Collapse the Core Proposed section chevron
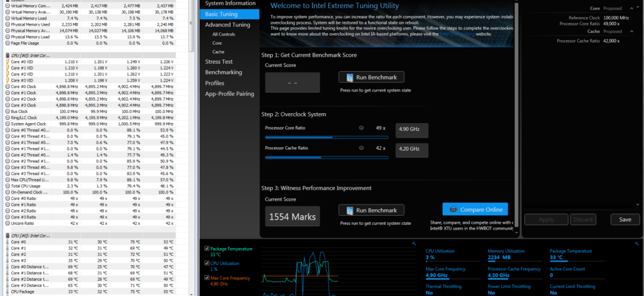 tap(632, 8)
